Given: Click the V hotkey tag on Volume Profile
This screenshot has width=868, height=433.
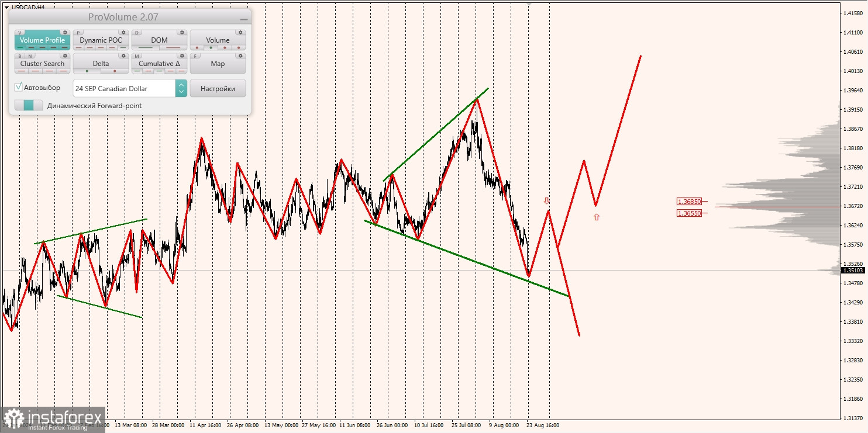Looking at the screenshot, I should pyautogui.click(x=19, y=33).
